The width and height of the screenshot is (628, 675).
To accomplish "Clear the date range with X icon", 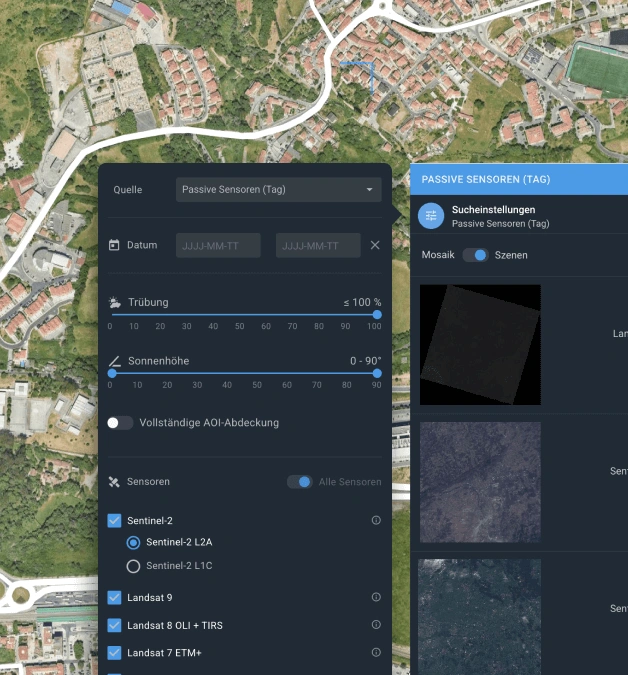I will 375,245.
